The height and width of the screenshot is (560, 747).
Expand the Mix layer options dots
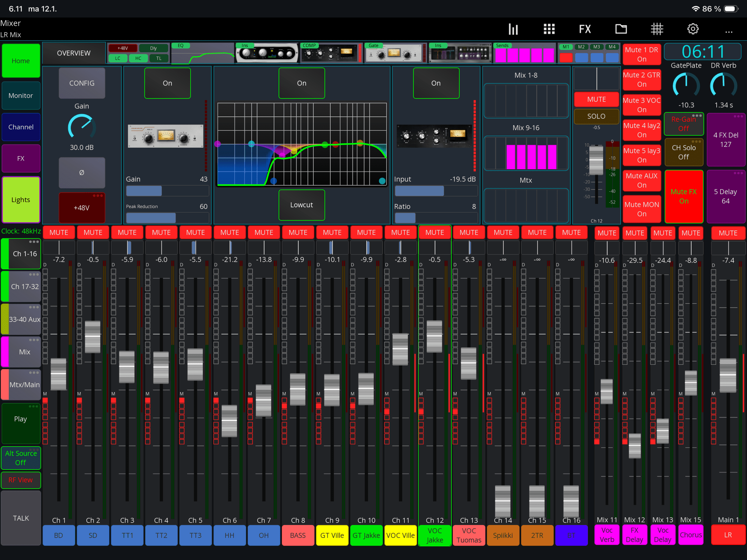pos(34,340)
